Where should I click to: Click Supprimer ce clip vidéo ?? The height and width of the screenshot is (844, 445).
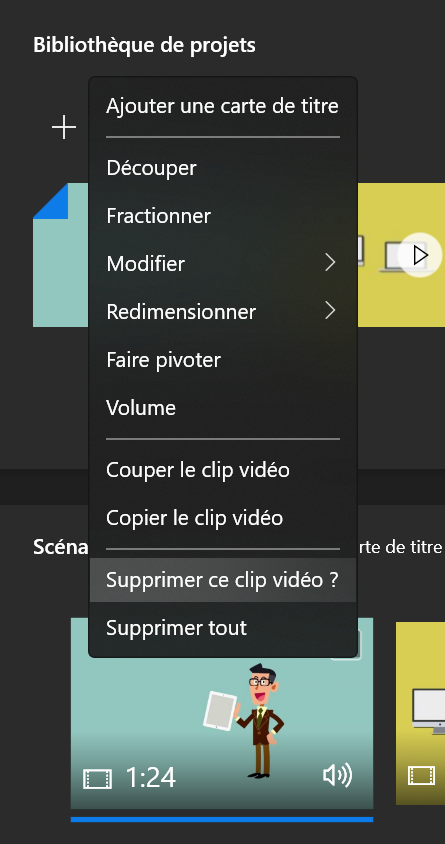(223, 580)
